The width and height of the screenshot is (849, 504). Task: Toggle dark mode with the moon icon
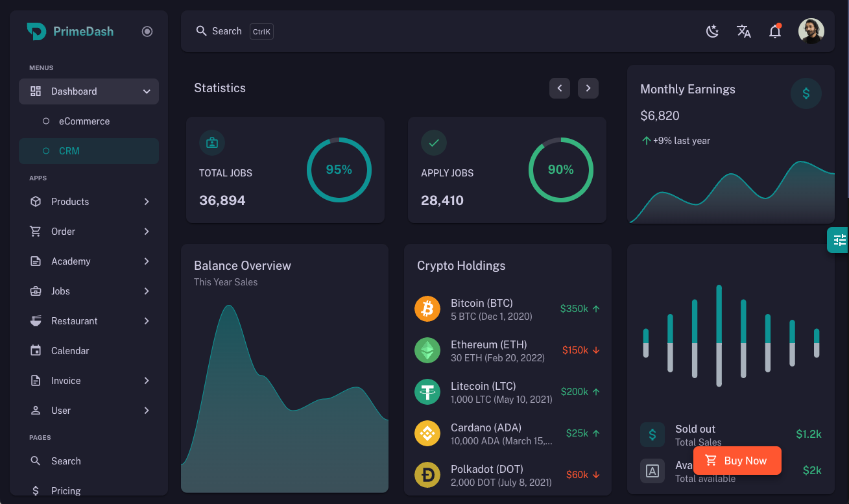pyautogui.click(x=712, y=31)
